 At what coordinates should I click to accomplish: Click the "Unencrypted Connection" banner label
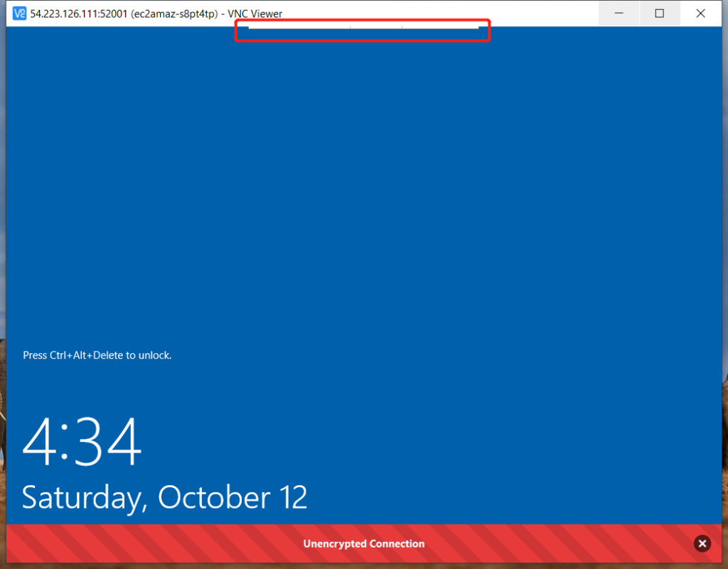pyautogui.click(x=363, y=544)
